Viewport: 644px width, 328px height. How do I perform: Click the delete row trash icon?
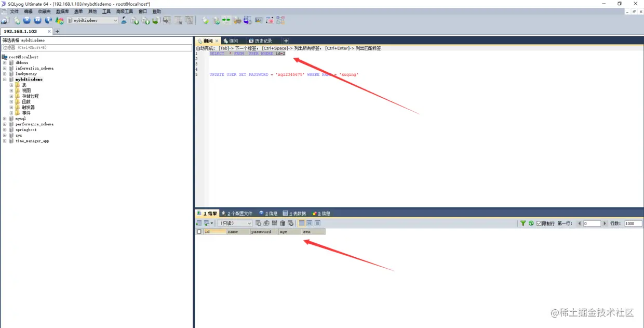[x=283, y=223]
